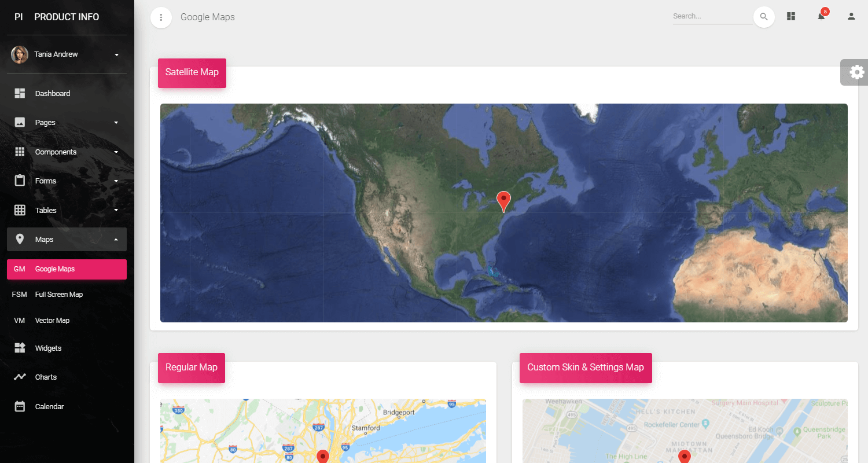
Task: Focus the Search input field
Action: [712, 17]
